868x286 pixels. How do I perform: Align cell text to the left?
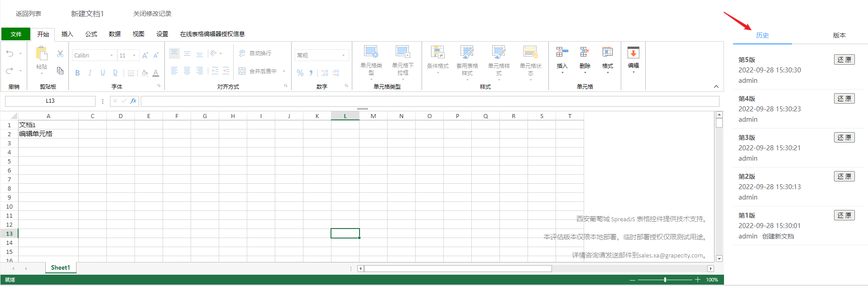click(174, 71)
